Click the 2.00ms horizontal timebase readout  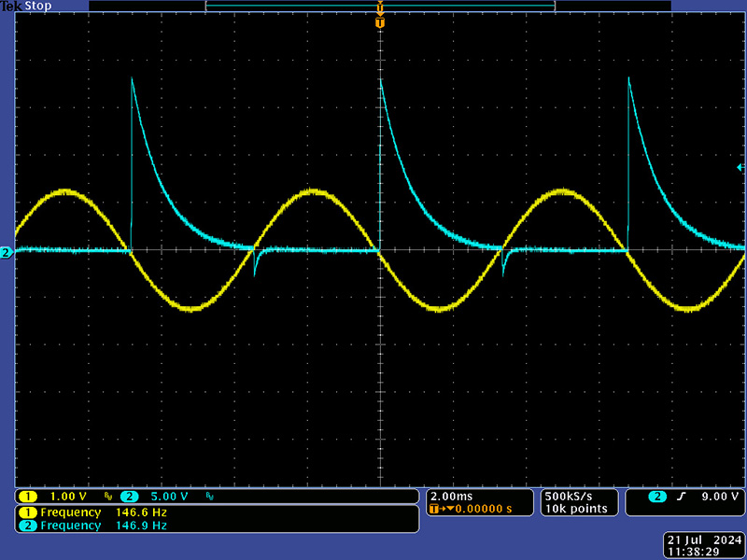pyautogui.click(x=451, y=496)
